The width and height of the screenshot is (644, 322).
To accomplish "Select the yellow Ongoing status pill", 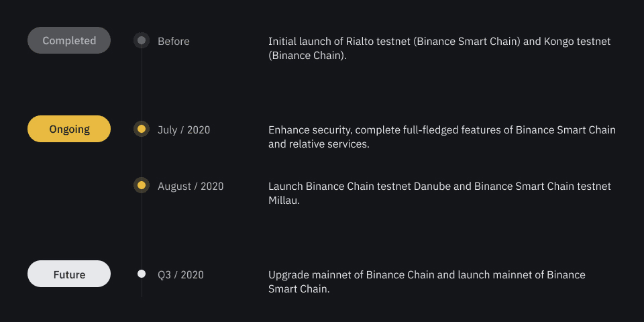I will (x=69, y=129).
